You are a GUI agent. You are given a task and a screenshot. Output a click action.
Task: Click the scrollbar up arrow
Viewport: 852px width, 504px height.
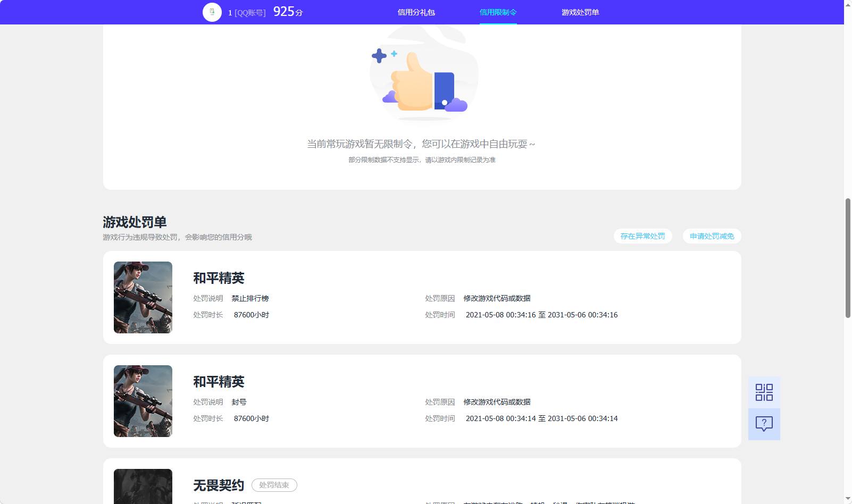click(848, 4)
